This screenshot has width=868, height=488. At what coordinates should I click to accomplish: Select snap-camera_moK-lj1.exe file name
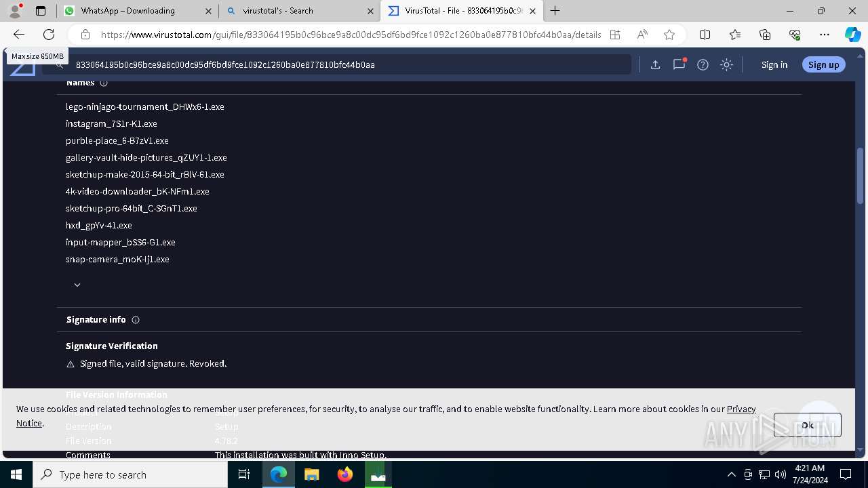pos(117,259)
